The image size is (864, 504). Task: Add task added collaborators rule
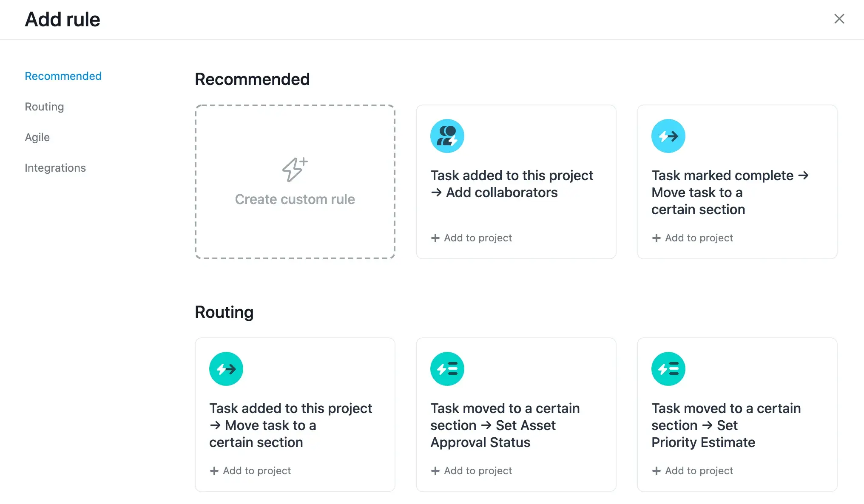pos(472,237)
